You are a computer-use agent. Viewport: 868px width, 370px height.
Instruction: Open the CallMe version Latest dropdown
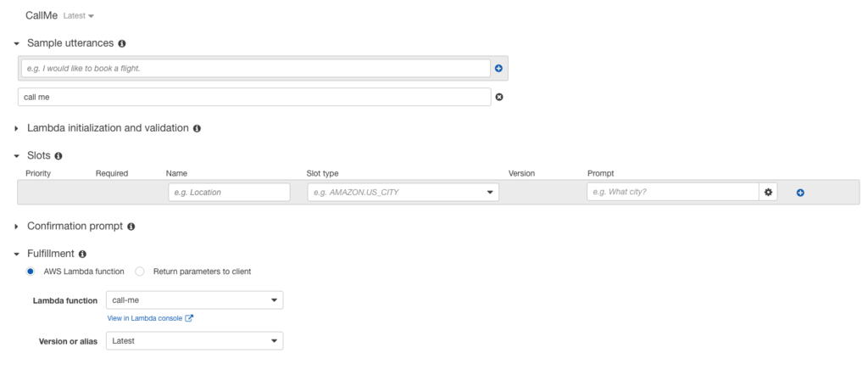coord(78,16)
